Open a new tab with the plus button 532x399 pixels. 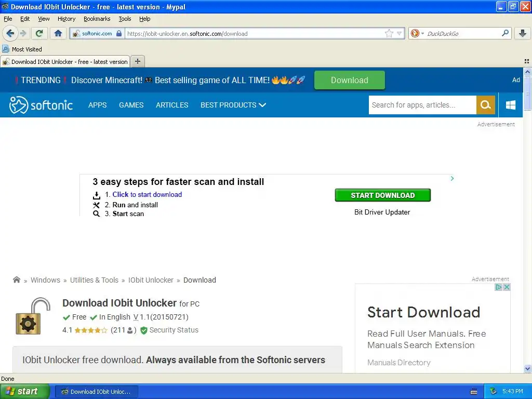[x=137, y=61]
